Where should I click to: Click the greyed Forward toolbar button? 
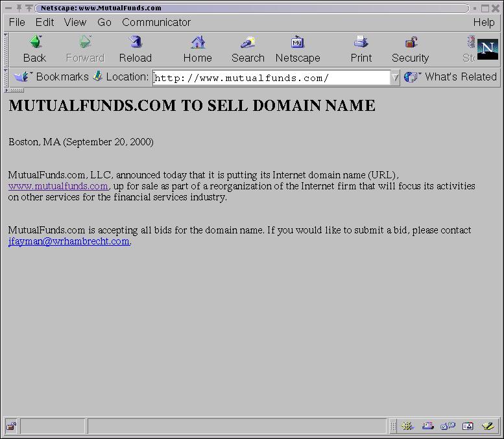[85, 49]
